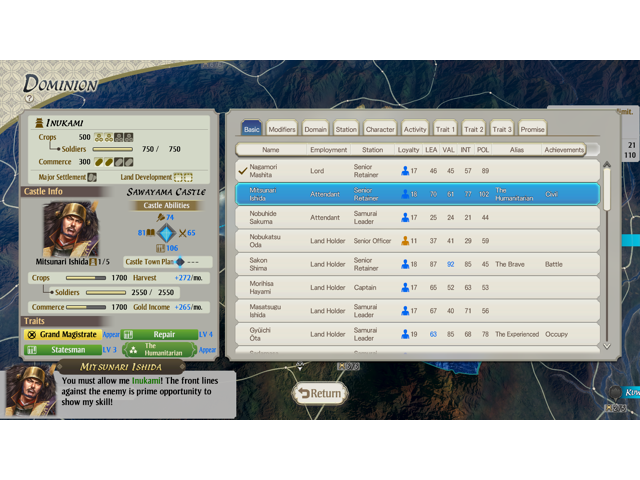
Task: Click the Land Development slot icon
Action: tap(183, 177)
